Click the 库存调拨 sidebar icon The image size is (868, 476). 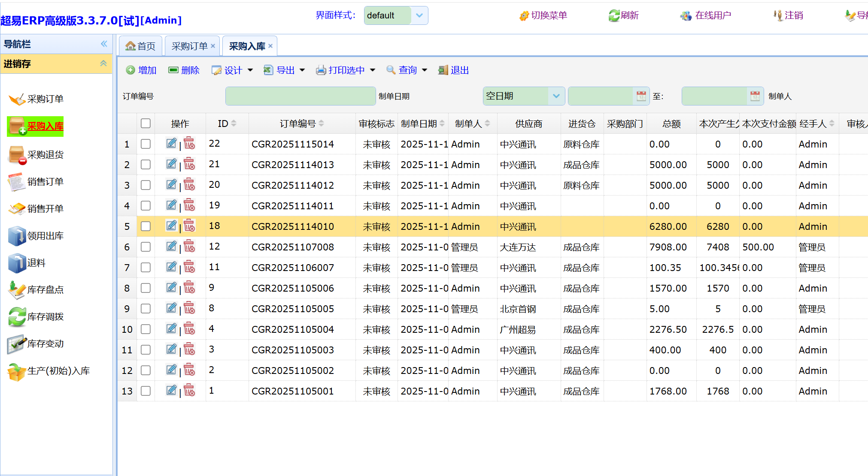pyautogui.click(x=17, y=317)
